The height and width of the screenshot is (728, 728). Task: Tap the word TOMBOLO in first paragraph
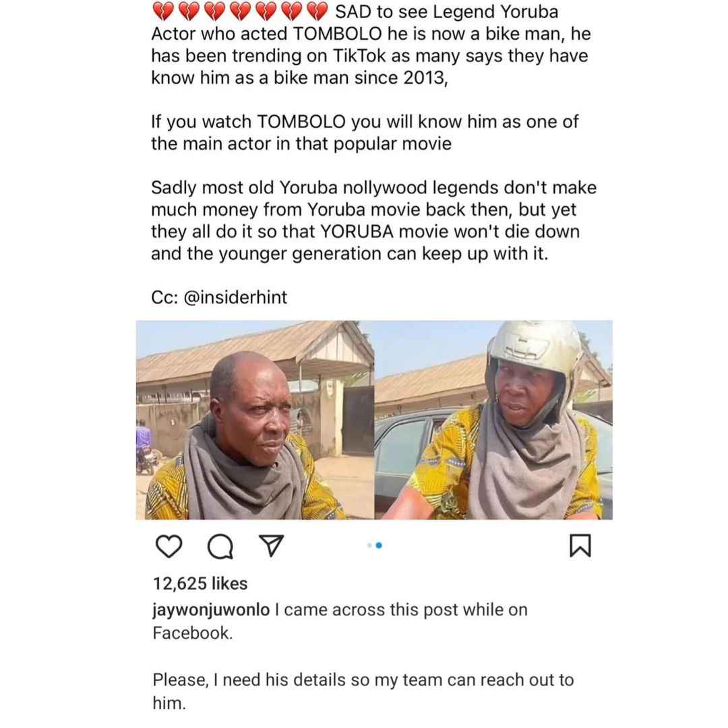click(x=336, y=34)
